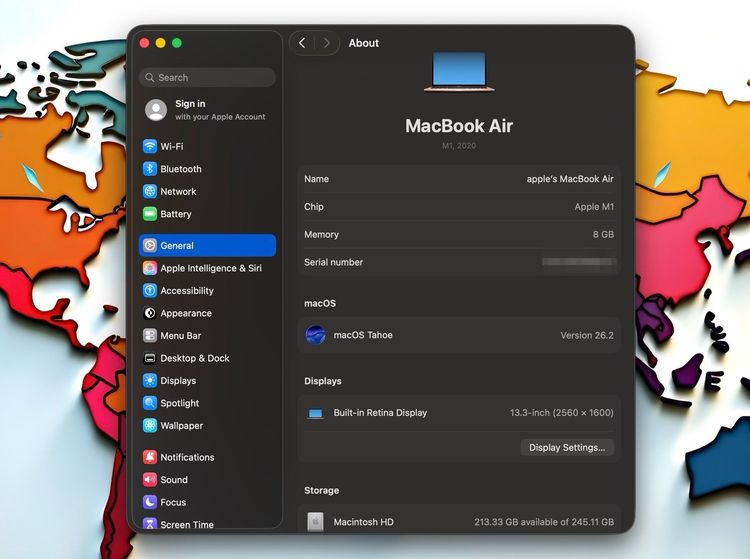Screen dimensions: 750x559
Task: Click the M1, 2020 subtitle
Action: [459, 146]
